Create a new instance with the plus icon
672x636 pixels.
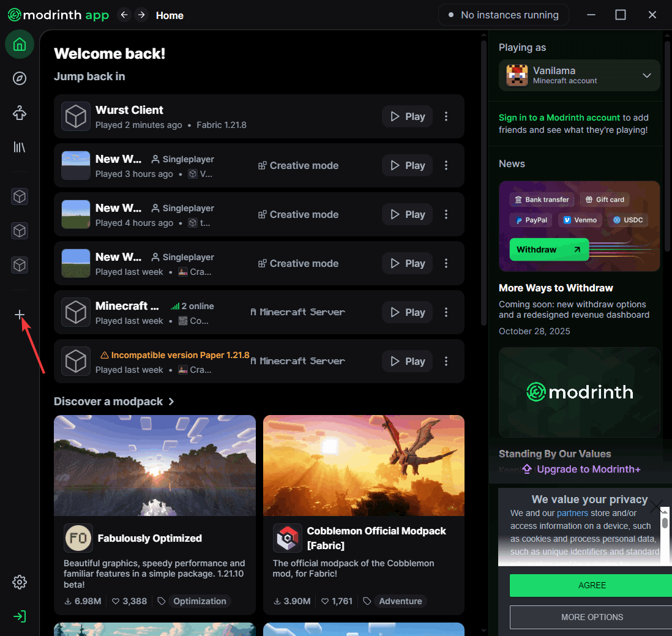click(x=19, y=315)
